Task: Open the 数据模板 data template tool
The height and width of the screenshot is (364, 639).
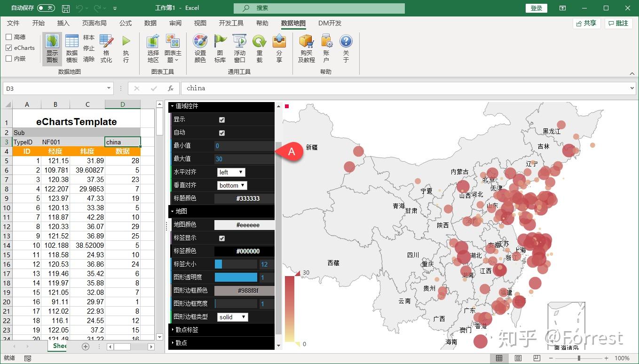Action: click(71, 47)
